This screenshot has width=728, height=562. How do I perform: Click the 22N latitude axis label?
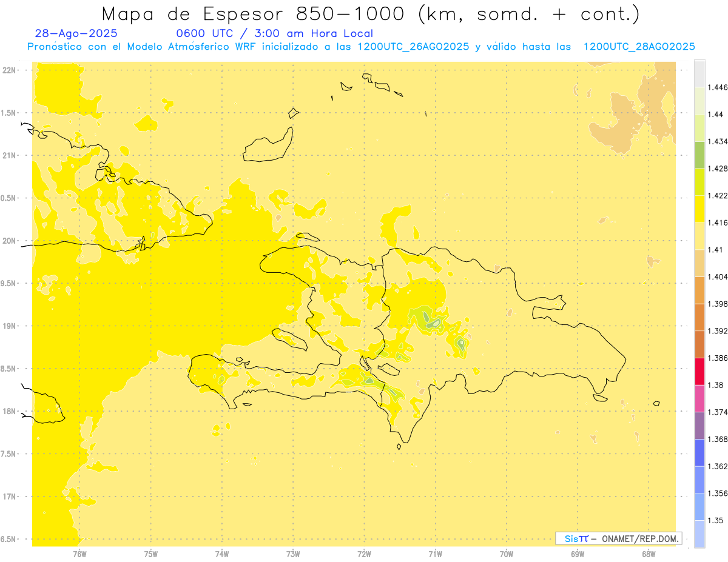(9, 70)
